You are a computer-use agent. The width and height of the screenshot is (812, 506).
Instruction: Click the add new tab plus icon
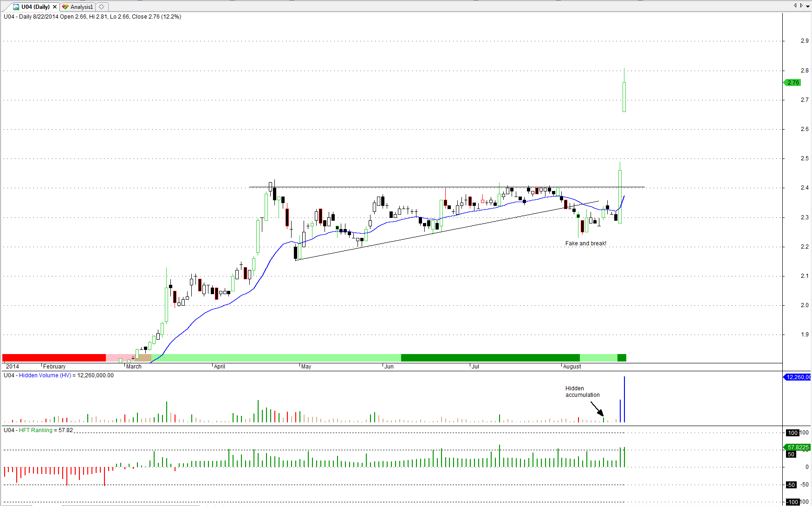(x=102, y=7)
